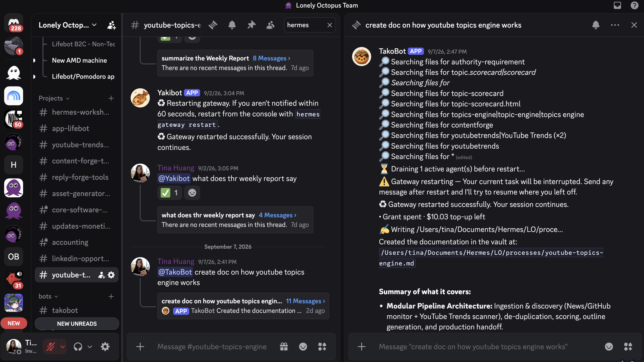The image size is (644, 362).
Task: Open youtube-trends channel
Action: [77, 145]
